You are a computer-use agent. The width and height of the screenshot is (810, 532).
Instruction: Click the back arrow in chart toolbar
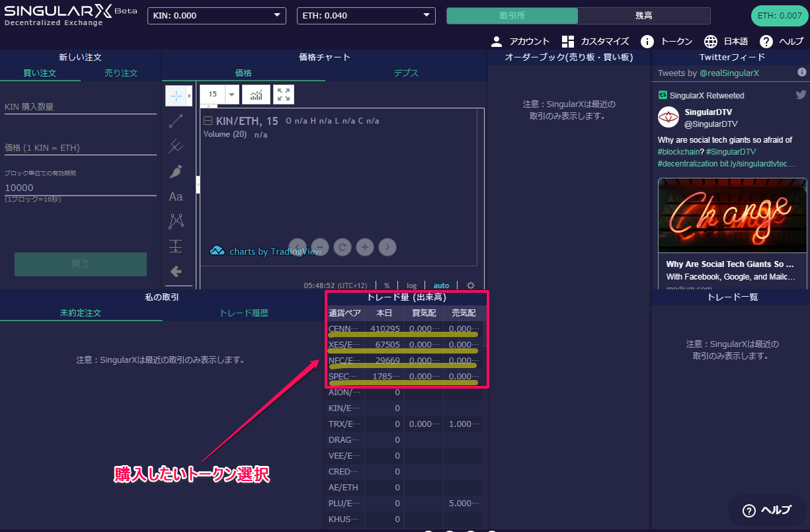pyautogui.click(x=176, y=271)
